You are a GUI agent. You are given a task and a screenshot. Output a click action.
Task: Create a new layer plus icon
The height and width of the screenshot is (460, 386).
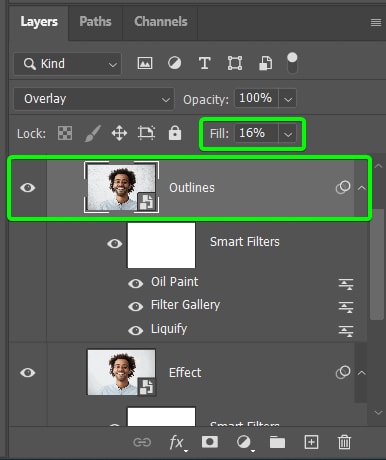coord(311,442)
